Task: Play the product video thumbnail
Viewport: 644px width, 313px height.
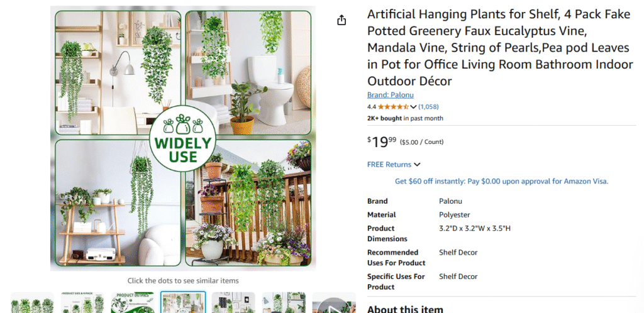Action: pos(334,303)
